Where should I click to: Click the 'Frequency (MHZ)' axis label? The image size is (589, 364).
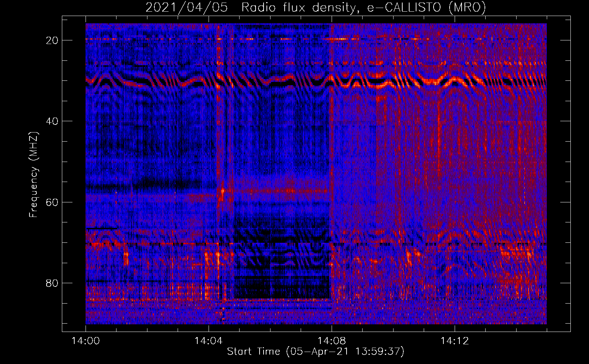[x=33, y=175]
